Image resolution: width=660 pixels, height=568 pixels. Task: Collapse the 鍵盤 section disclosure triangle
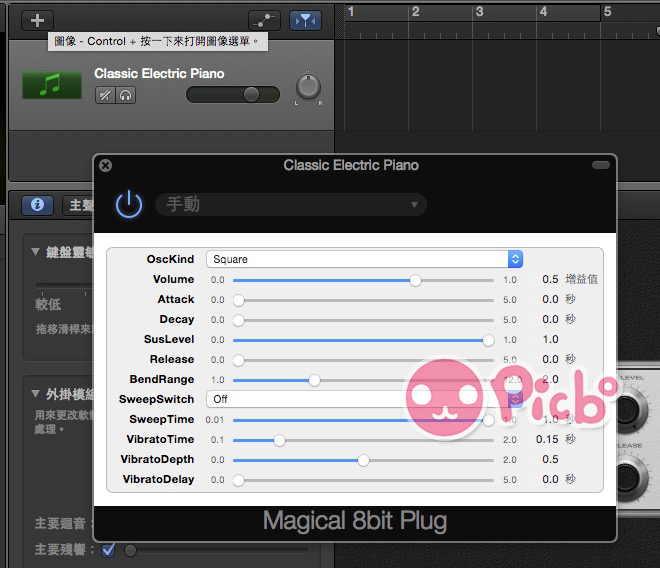coord(35,252)
